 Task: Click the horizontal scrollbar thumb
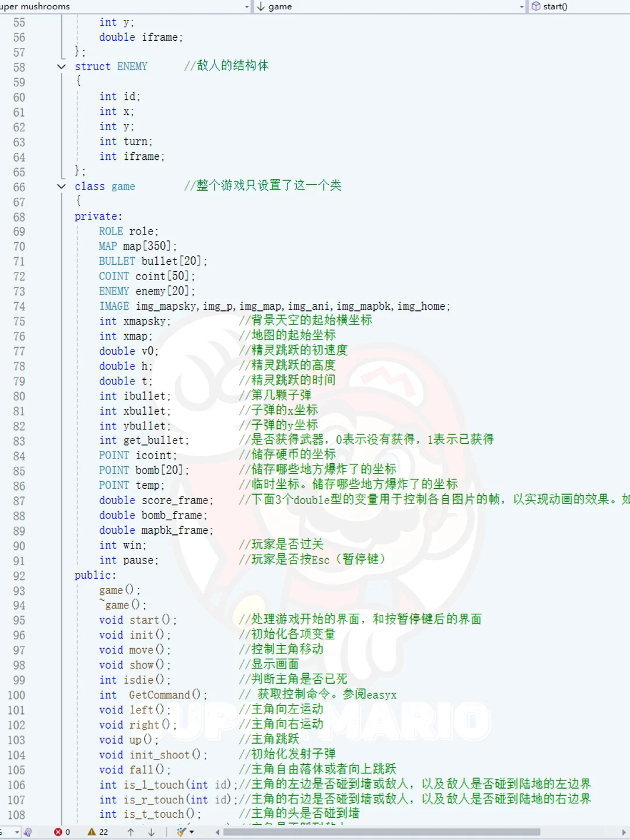click(x=381, y=832)
